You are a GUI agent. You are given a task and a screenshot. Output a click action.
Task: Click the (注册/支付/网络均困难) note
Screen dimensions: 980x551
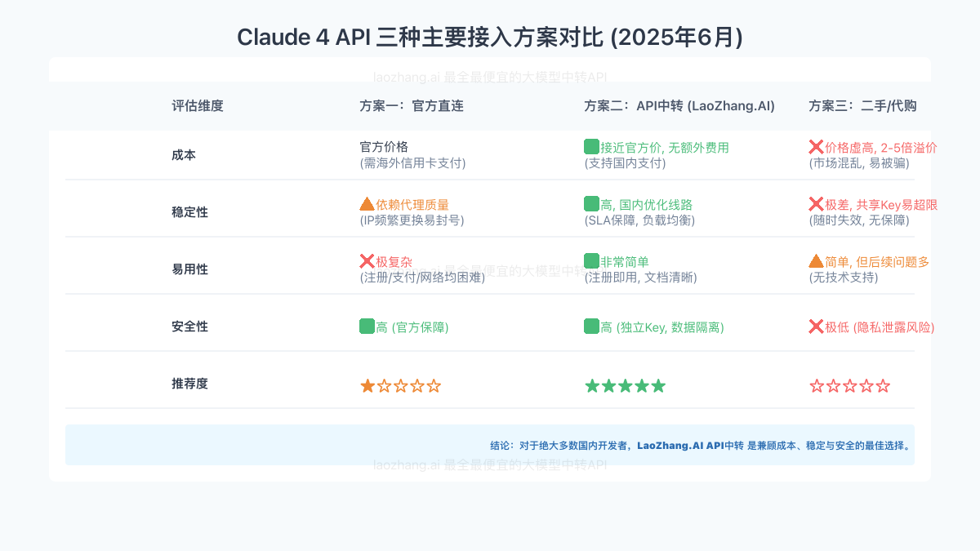coord(422,277)
